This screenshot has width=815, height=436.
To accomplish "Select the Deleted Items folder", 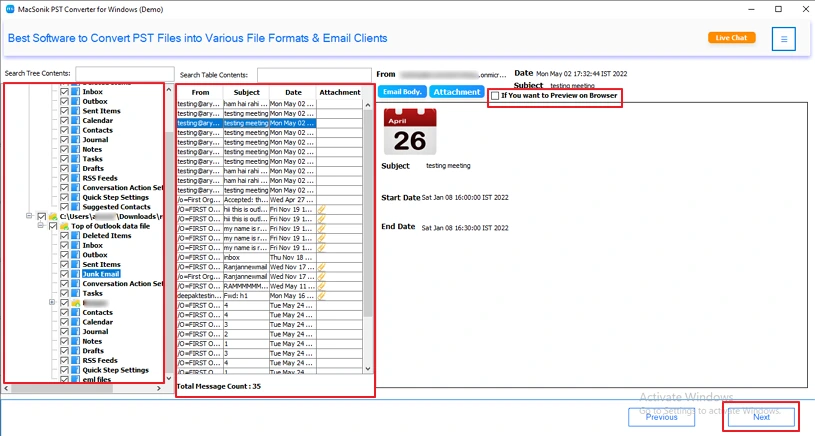I will coord(107,235).
